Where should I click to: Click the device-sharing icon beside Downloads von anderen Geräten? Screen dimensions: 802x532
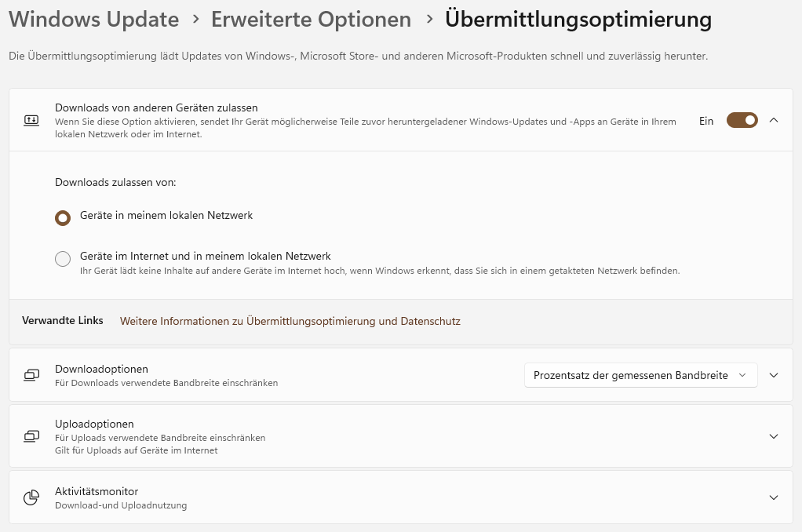click(31, 121)
